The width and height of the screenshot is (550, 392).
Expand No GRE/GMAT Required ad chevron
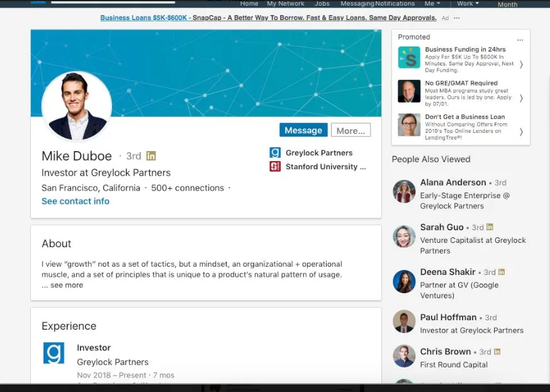tap(521, 98)
